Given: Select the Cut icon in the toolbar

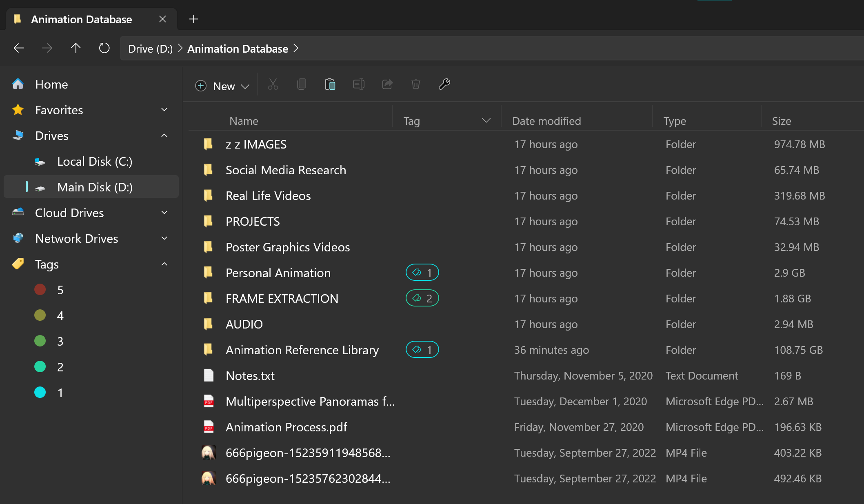Looking at the screenshot, I should (x=273, y=84).
